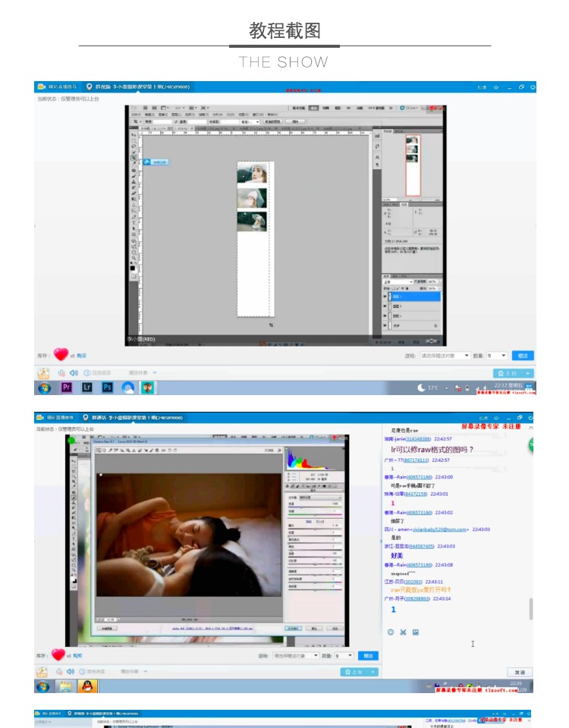The height and width of the screenshot is (728, 569).
Task: Open vivianbaby520@tom.com email link in chat
Action: point(439,529)
